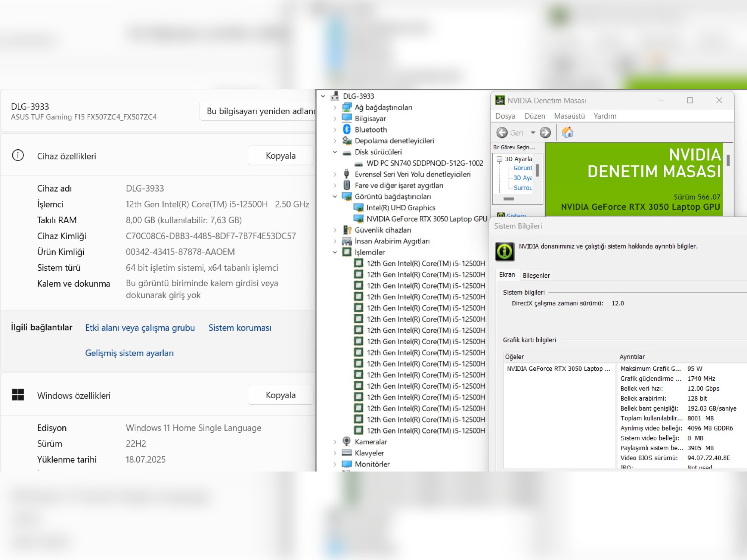The height and width of the screenshot is (560, 747).
Task: Open the Yardım menu
Action: coord(605,116)
